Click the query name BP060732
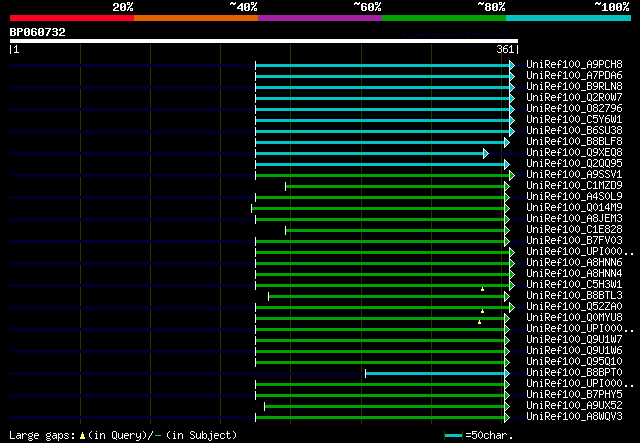Image resolution: width=640 pixels, height=443 pixels. coord(38,32)
